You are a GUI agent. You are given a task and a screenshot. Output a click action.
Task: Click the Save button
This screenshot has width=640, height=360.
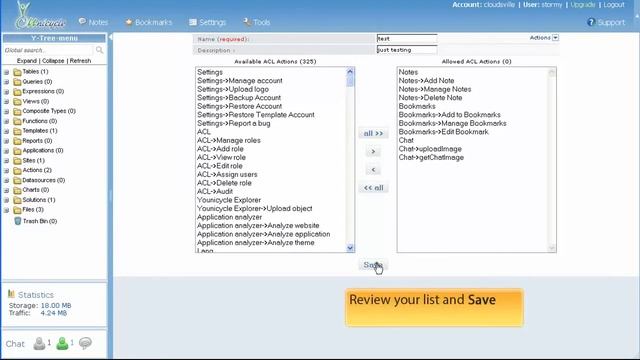coord(373,265)
